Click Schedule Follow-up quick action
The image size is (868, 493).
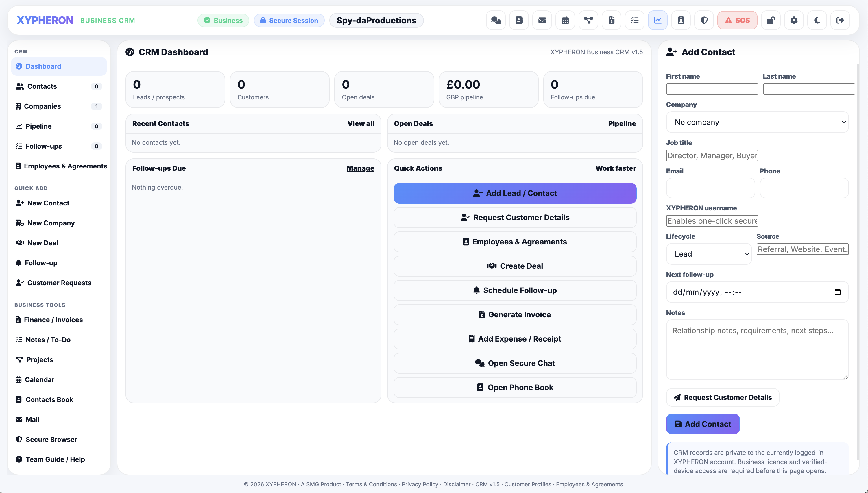click(515, 290)
